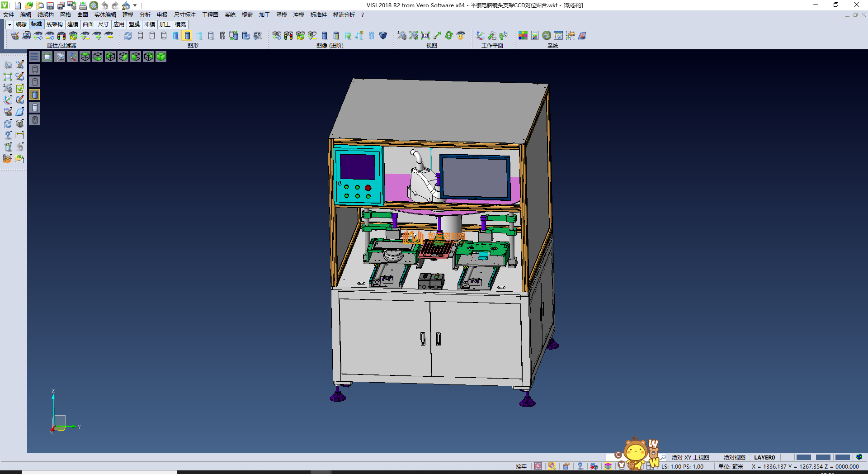The width and height of the screenshot is (868, 474).
Task: Expand the quick access toolbar dropdown arrow
Action: coord(135,6)
